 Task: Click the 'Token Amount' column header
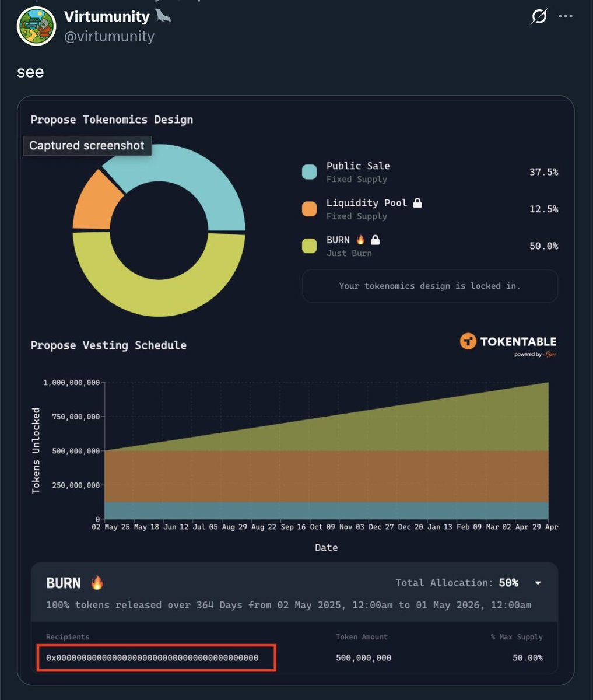362,637
